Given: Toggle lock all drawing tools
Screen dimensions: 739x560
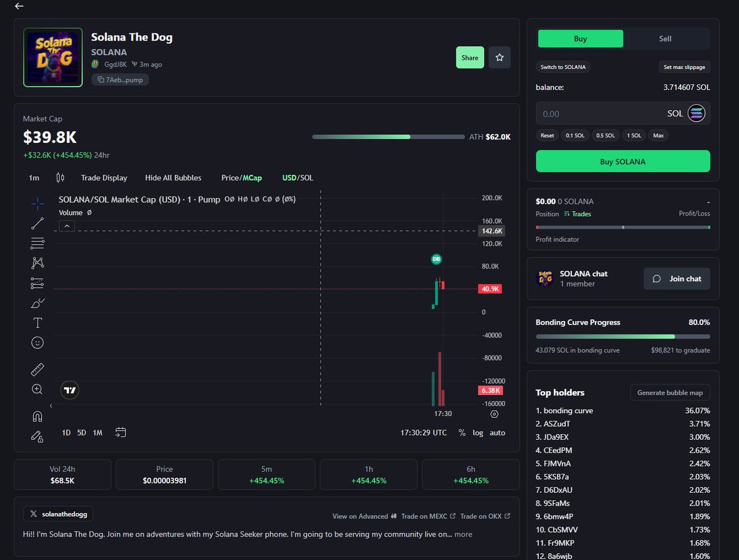Looking at the screenshot, I should 38,436.
